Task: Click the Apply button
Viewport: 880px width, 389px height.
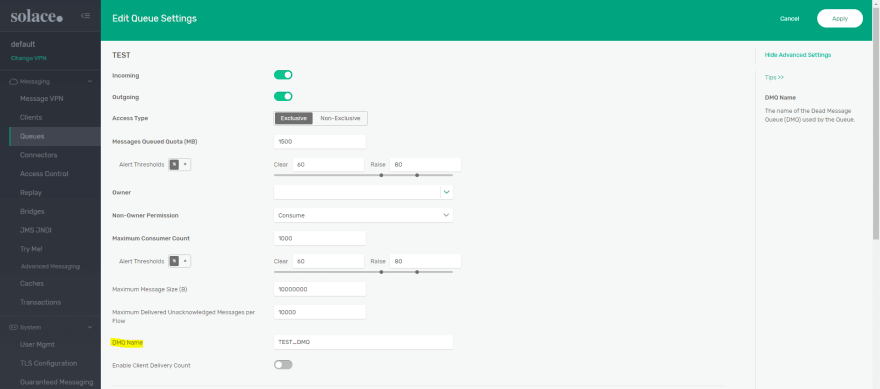Action: pos(840,19)
